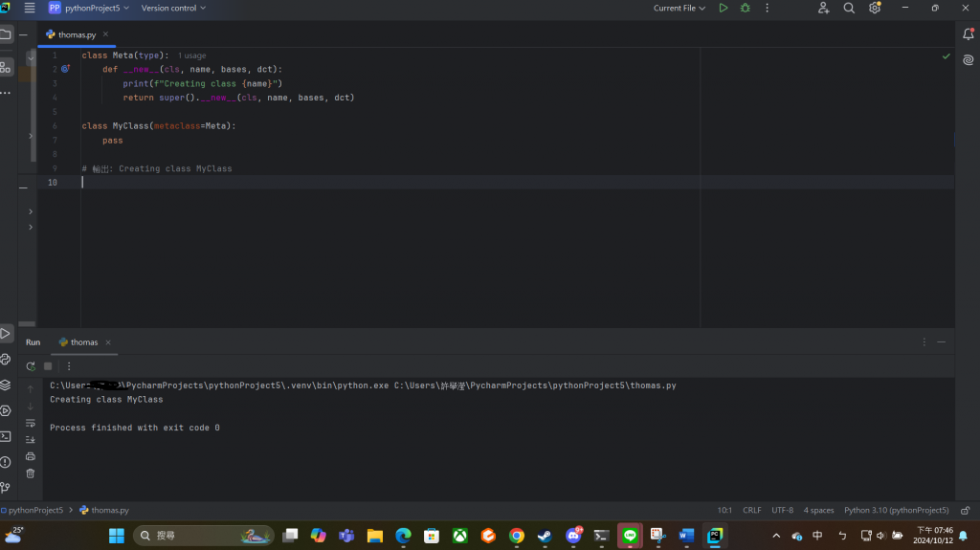Open AI Assistant spiral icon

pos(969,60)
